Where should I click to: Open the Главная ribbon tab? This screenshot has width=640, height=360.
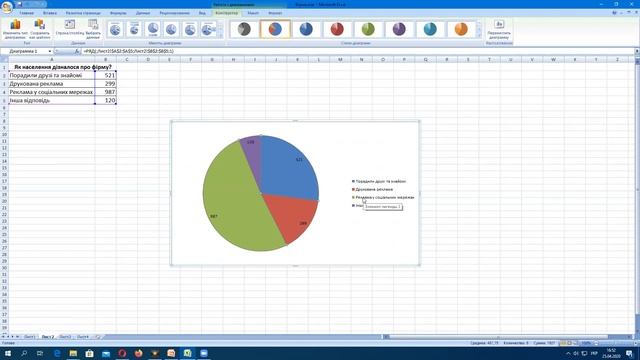tap(27, 13)
